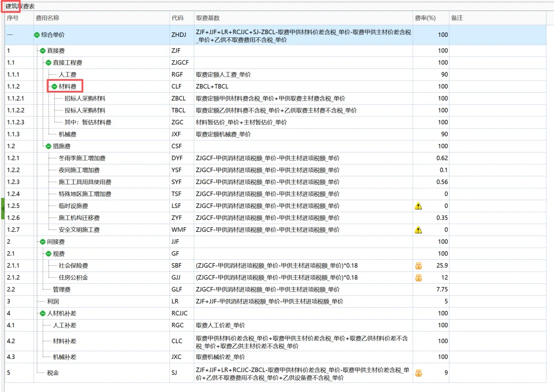Collapse the 措施费 node

pos(49,146)
